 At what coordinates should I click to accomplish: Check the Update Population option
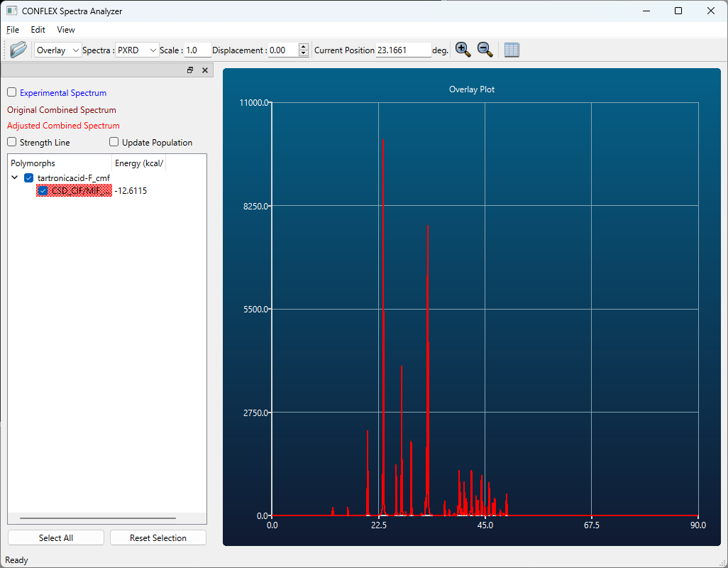(114, 142)
